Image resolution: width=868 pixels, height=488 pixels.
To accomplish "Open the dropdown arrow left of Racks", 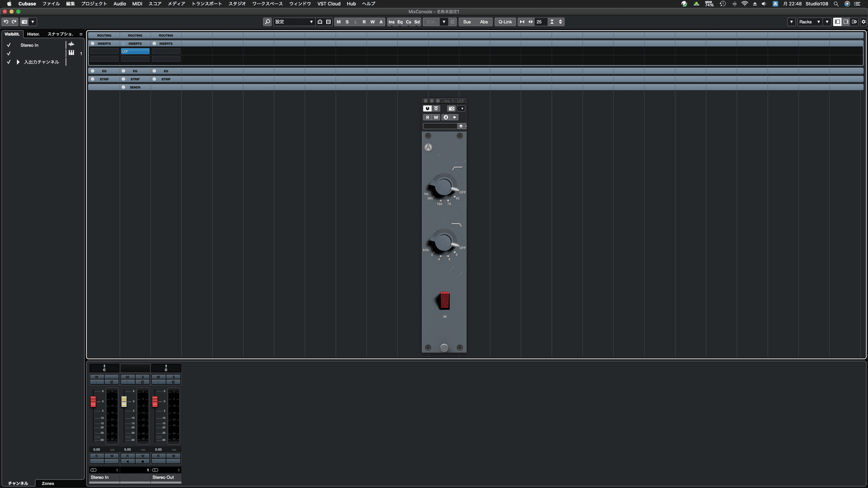I will coord(792,22).
